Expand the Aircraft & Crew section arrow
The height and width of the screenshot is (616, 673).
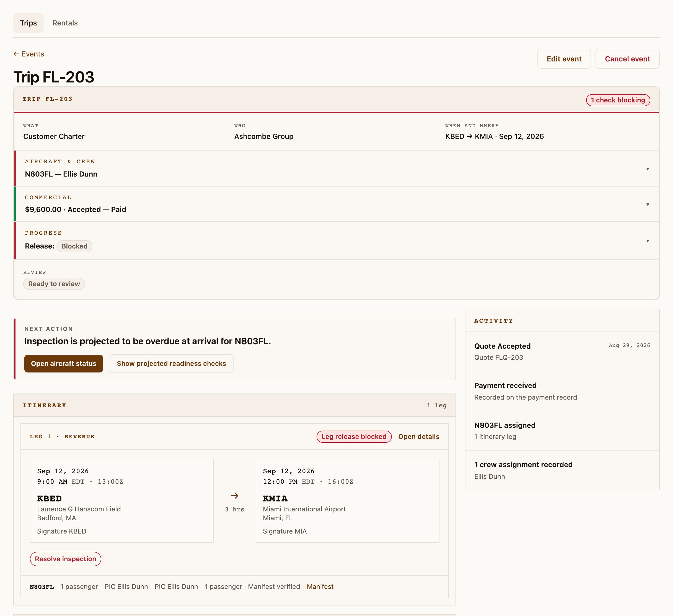point(647,169)
